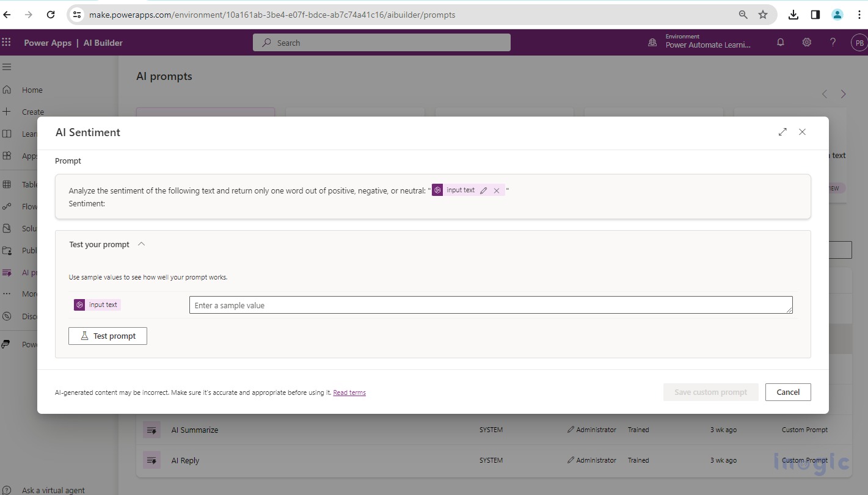Open Power Apps app launcher waffle
868x495 pixels.
point(7,42)
